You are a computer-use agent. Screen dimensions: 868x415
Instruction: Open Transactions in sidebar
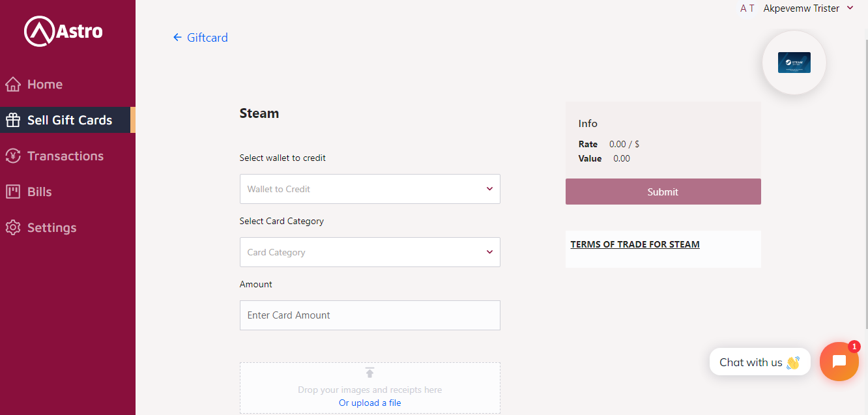[68, 156]
